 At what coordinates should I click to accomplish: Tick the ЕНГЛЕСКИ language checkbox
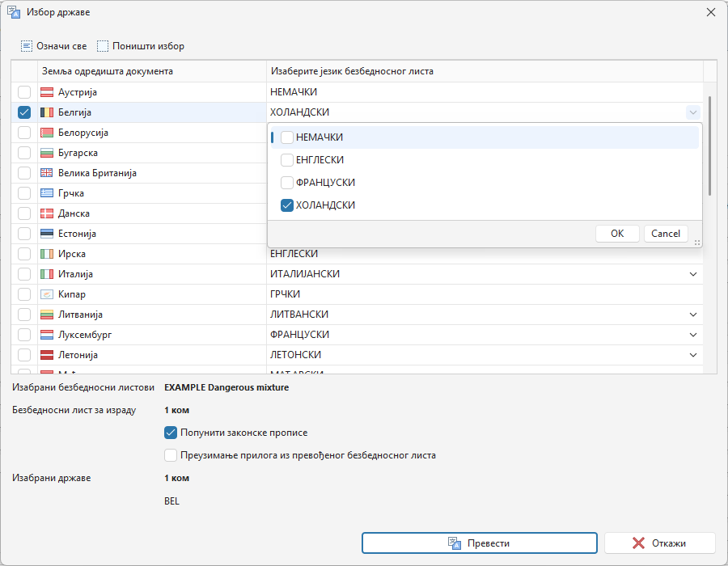287,160
